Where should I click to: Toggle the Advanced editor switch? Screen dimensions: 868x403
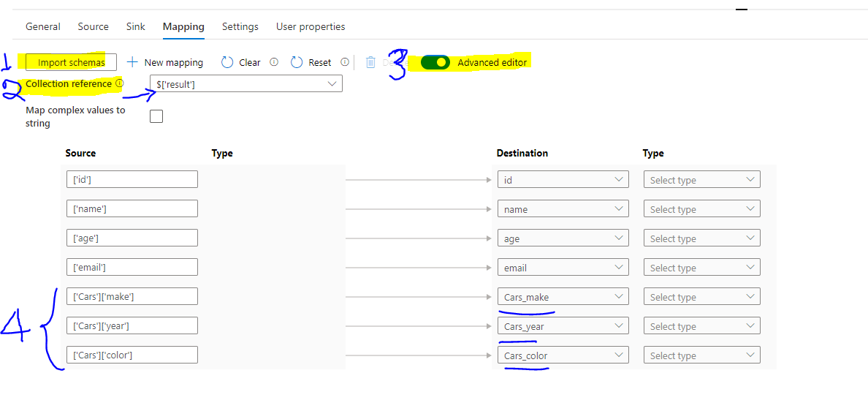pos(435,62)
